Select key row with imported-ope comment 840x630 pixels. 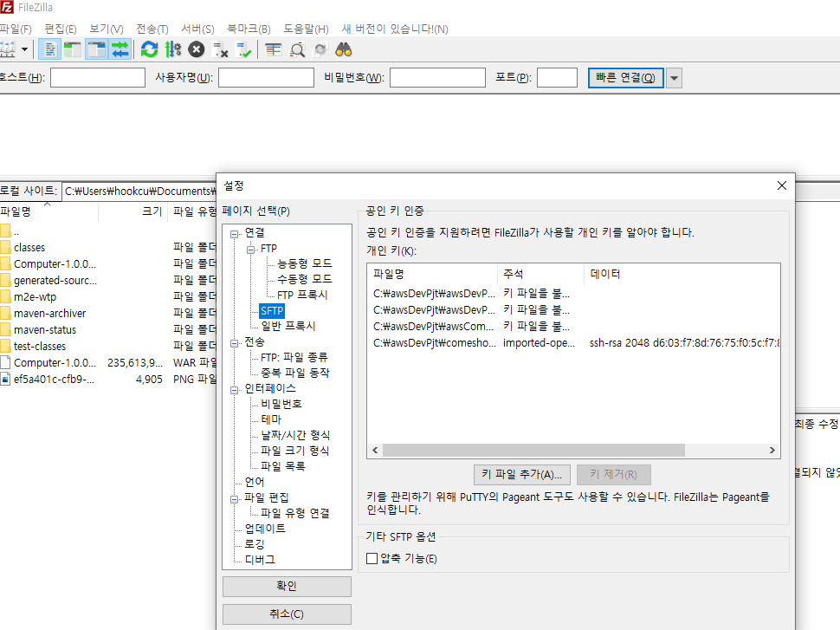click(x=573, y=342)
